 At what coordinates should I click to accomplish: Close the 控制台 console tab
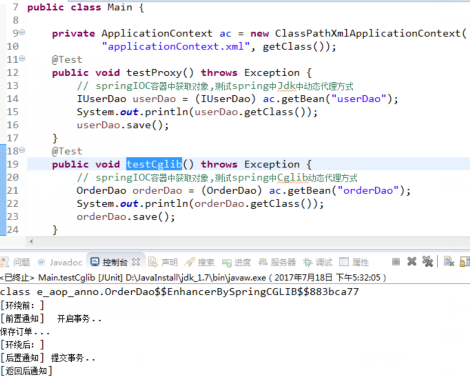[x=136, y=262]
